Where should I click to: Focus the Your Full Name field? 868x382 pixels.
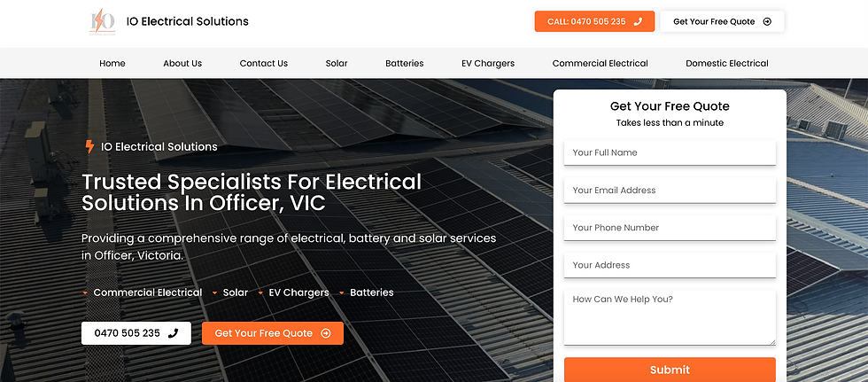(670, 152)
